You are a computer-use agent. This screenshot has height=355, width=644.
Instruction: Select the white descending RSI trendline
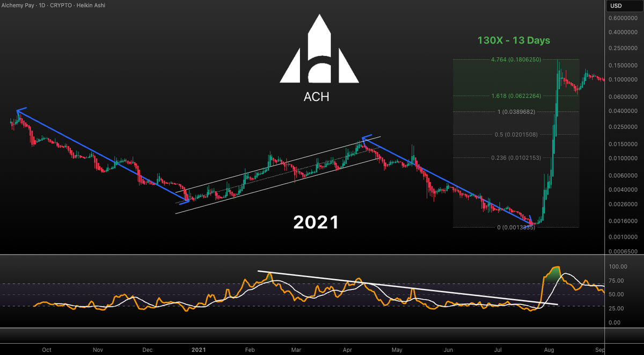coord(408,288)
